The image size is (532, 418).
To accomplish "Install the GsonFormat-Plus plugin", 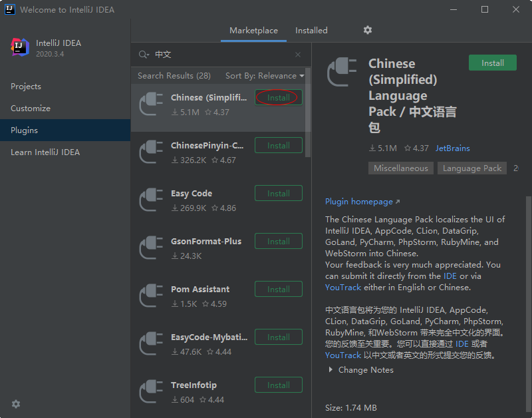I will pyautogui.click(x=278, y=241).
